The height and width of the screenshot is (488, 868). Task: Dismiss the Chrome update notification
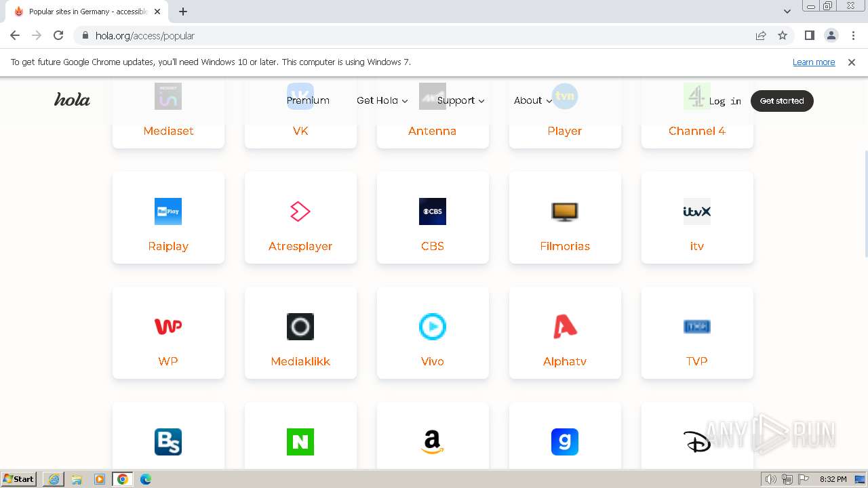[852, 62]
